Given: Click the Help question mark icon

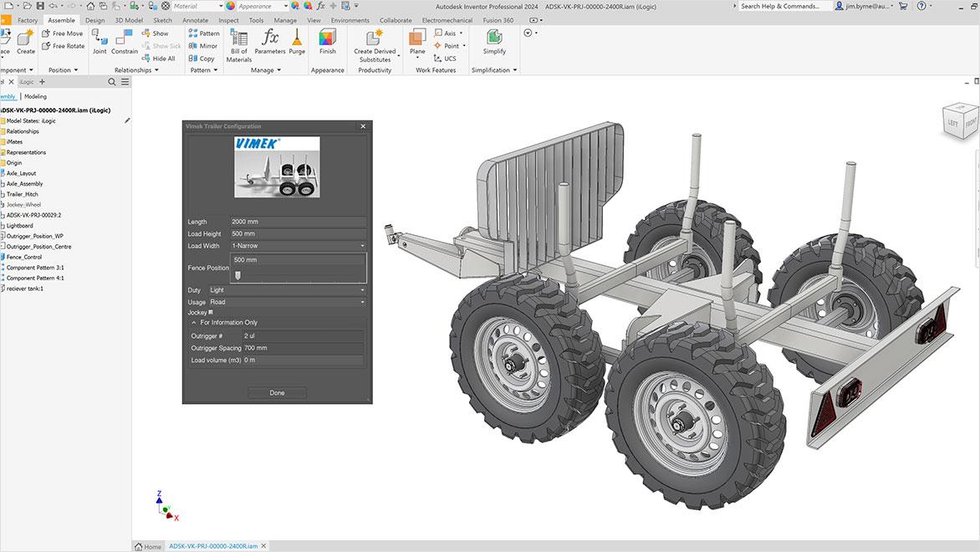Looking at the screenshot, I should click(x=921, y=6).
